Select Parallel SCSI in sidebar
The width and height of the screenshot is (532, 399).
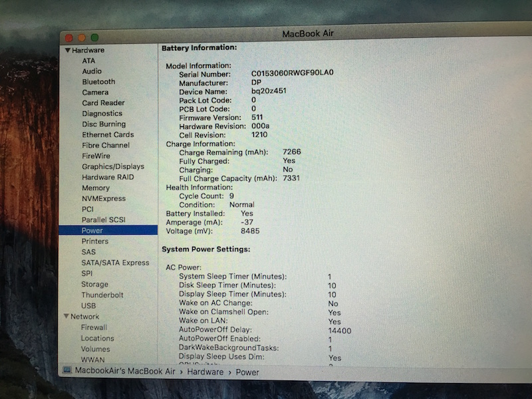(104, 220)
